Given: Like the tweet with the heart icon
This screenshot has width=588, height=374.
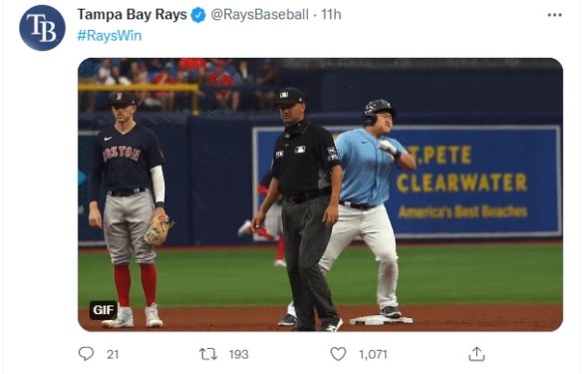Looking at the screenshot, I should pos(338,354).
